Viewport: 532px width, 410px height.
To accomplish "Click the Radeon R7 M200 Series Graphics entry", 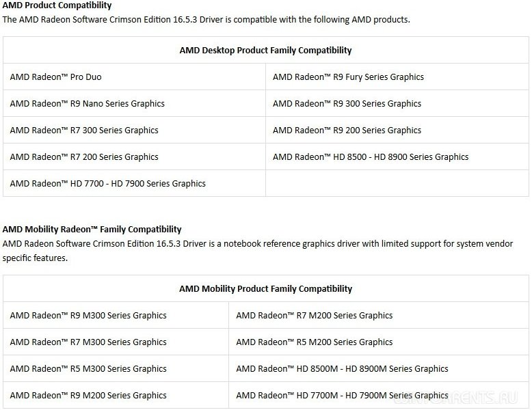I will point(314,316).
